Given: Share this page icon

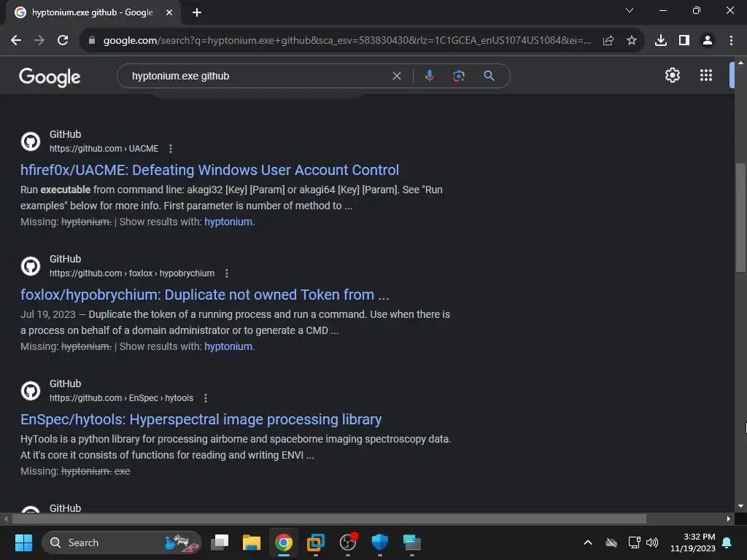Looking at the screenshot, I should (608, 41).
